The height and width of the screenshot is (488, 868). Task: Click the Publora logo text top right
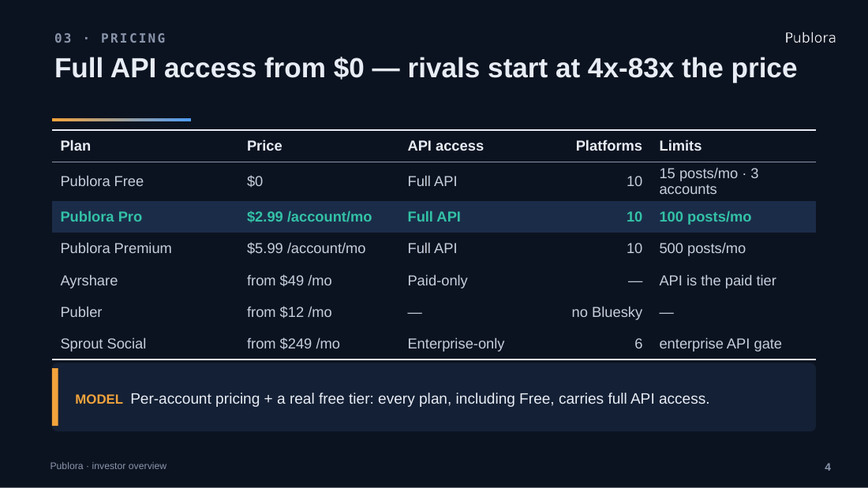click(810, 38)
